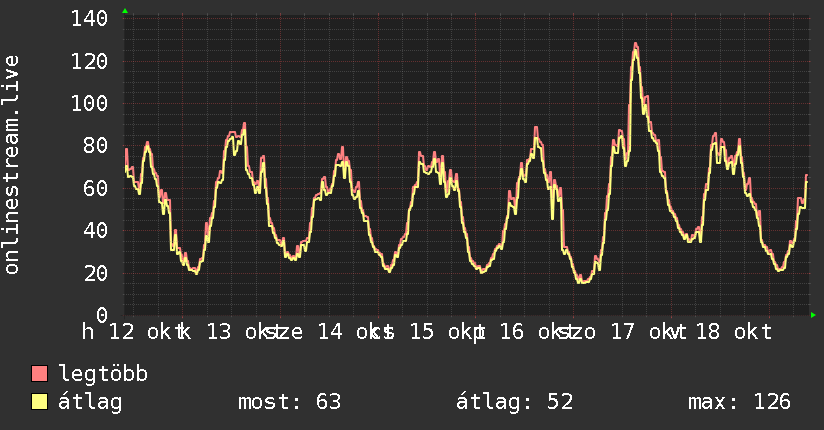Image resolution: width=824 pixels, height=430 pixels.
Task: Click the 'átlag: 52' statistic
Action: (514, 402)
